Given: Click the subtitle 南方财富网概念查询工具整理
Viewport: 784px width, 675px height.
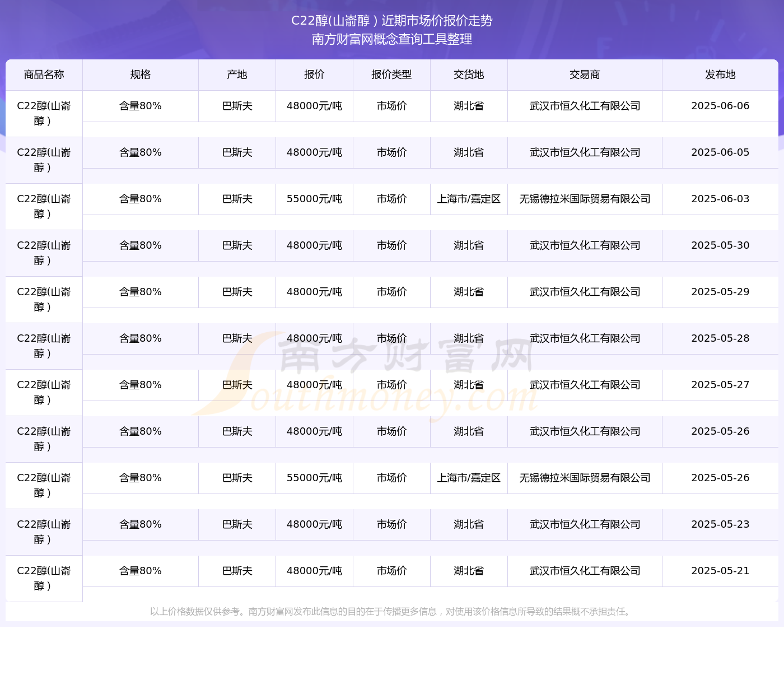Looking at the screenshot, I should pos(392,39).
